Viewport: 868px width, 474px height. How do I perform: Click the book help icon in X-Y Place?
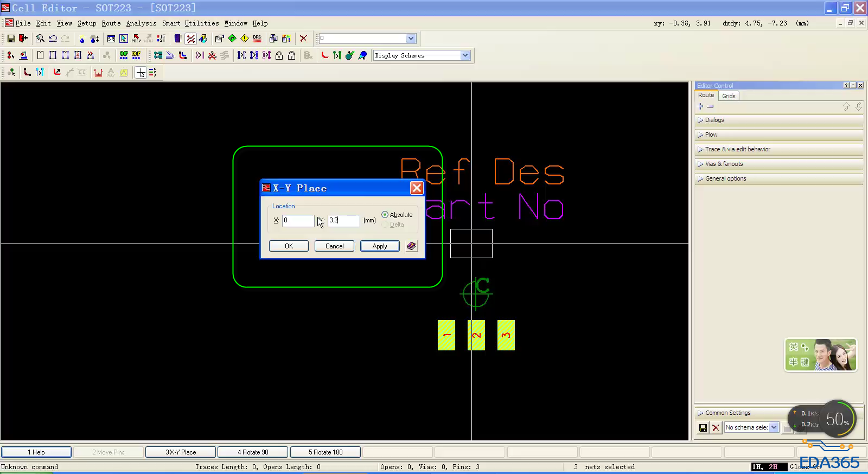tap(411, 246)
